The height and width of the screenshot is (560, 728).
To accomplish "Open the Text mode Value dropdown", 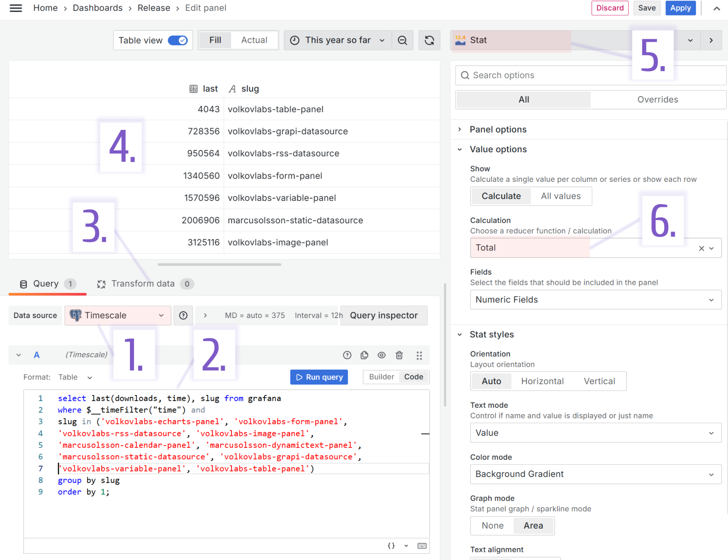I will tap(595, 433).
